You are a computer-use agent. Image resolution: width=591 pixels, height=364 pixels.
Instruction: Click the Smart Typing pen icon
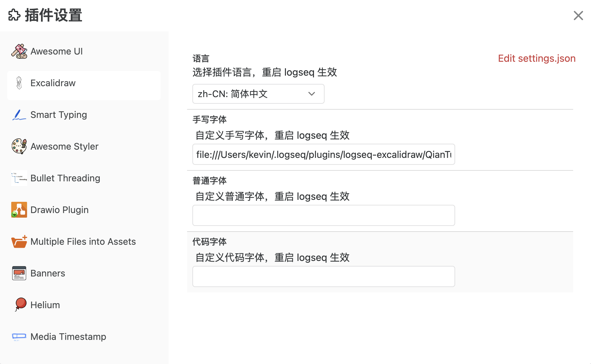tap(19, 115)
